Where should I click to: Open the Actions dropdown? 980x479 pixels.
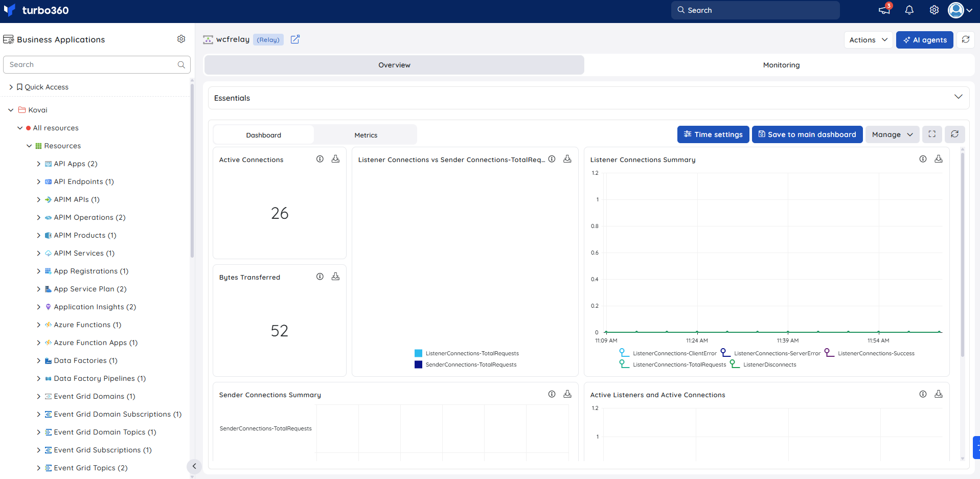(x=868, y=40)
